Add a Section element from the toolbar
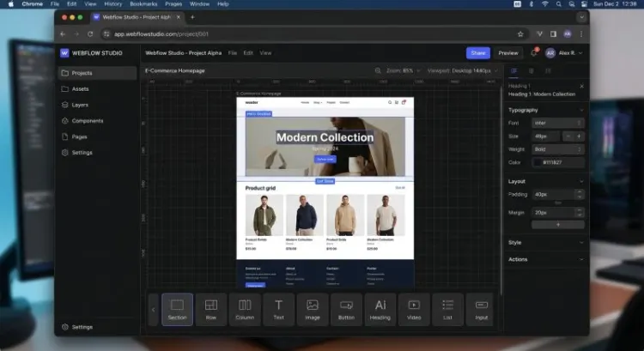This screenshot has height=351, width=644. [x=177, y=310]
